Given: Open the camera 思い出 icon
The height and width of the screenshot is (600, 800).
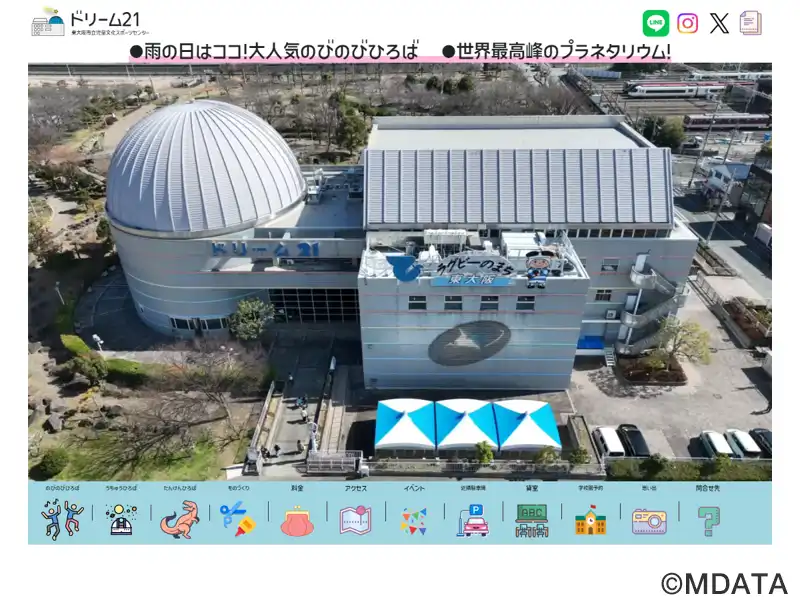Looking at the screenshot, I should coord(649,520).
